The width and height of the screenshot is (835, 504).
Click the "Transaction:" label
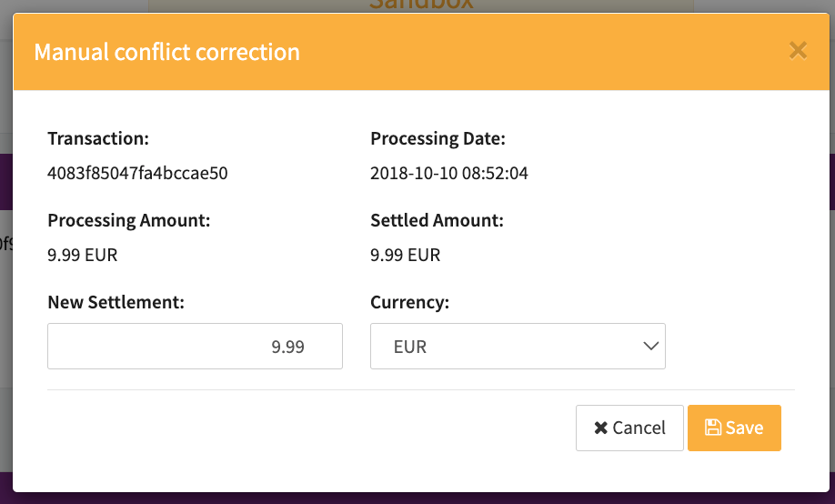click(98, 138)
